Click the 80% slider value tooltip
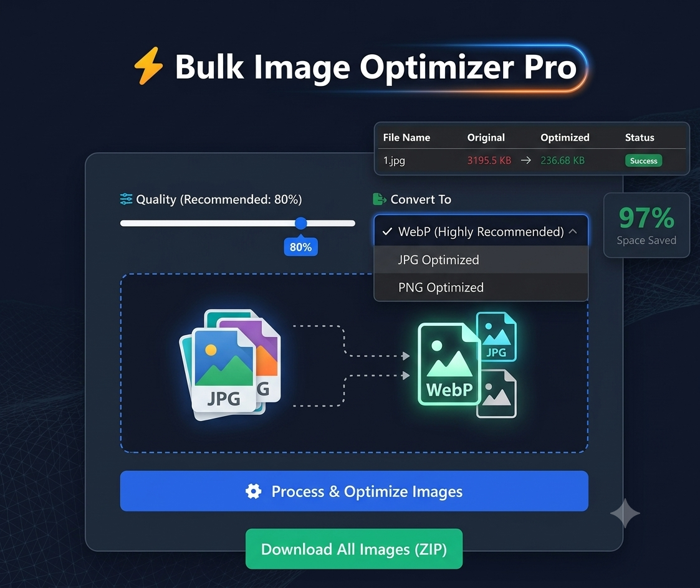Image resolution: width=700 pixels, height=588 pixels. click(301, 247)
